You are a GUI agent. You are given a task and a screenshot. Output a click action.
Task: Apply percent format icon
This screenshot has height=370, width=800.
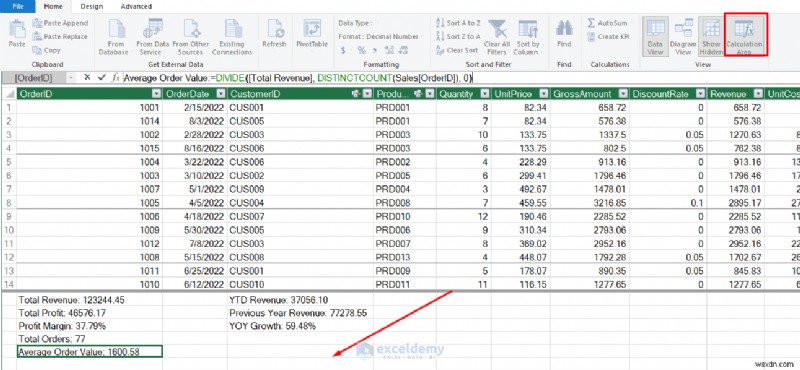pos(361,50)
